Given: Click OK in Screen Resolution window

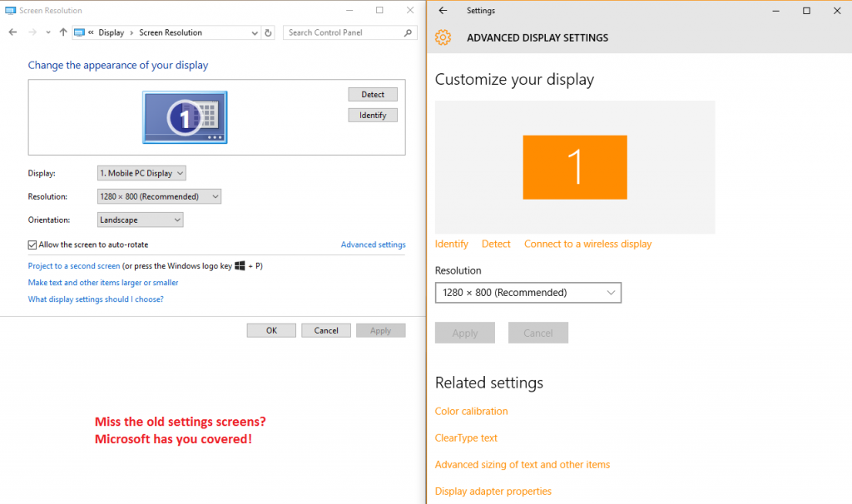Looking at the screenshot, I should pyautogui.click(x=271, y=330).
